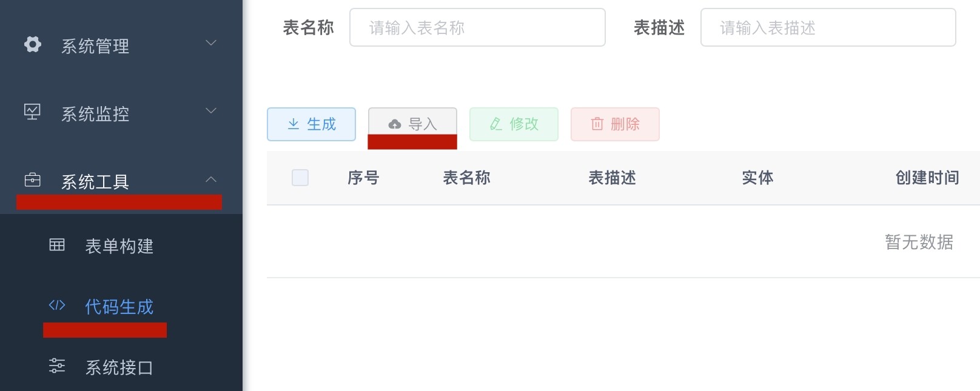Check the select-all checkbox in table header
The height and width of the screenshot is (391, 980).
pyautogui.click(x=300, y=178)
